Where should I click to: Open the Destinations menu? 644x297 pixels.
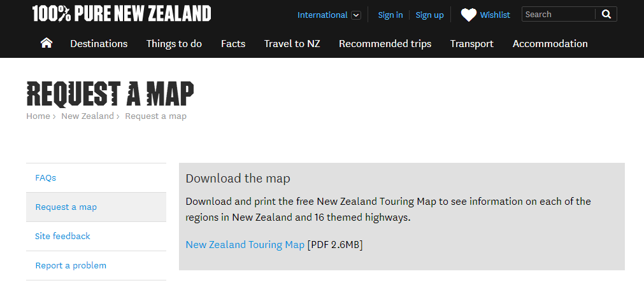coord(99,43)
